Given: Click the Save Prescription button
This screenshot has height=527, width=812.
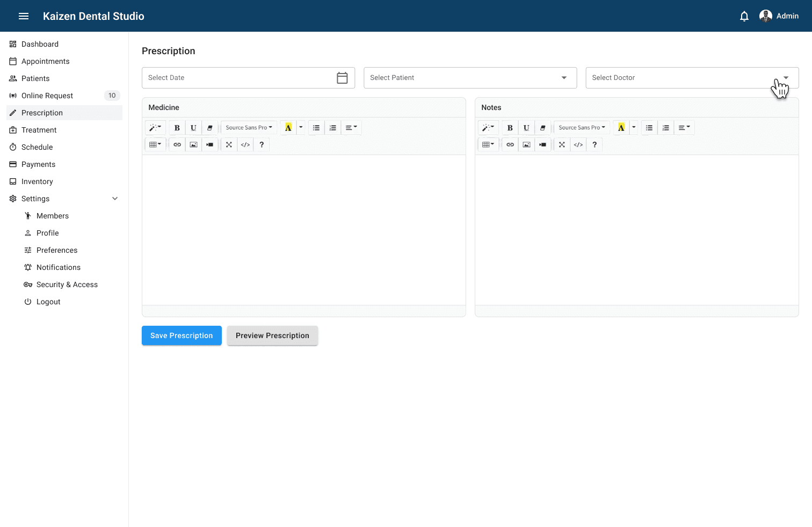Looking at the screenshot, I should point(182,335).
